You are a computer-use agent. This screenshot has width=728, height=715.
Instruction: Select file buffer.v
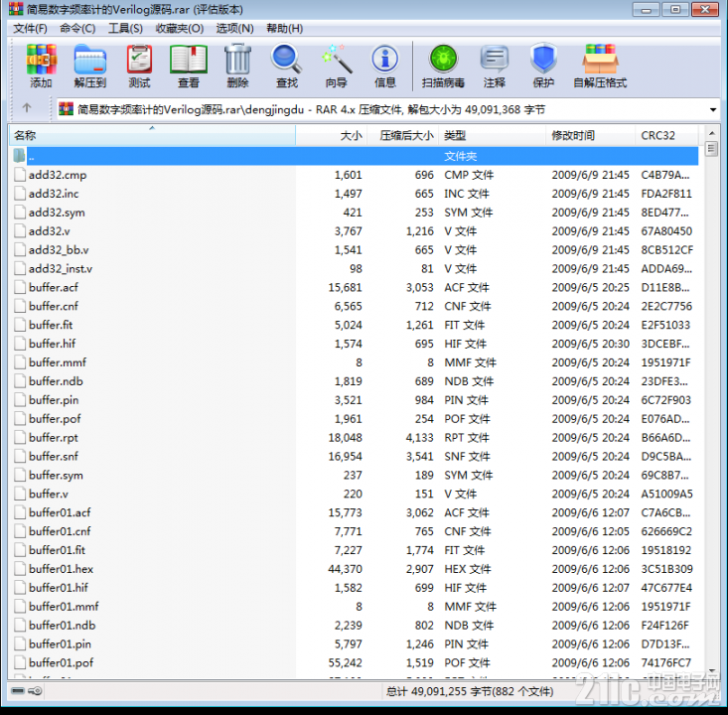(x=354, y=494)
